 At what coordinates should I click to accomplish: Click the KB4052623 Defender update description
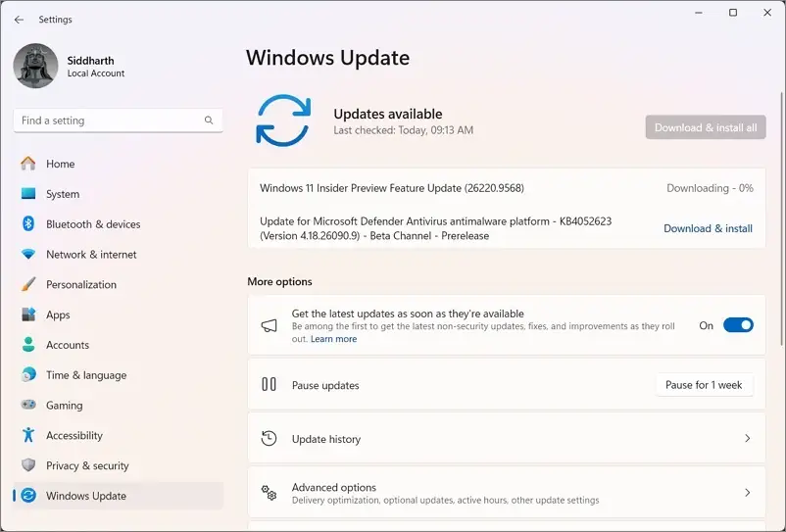tap(435, 228)
